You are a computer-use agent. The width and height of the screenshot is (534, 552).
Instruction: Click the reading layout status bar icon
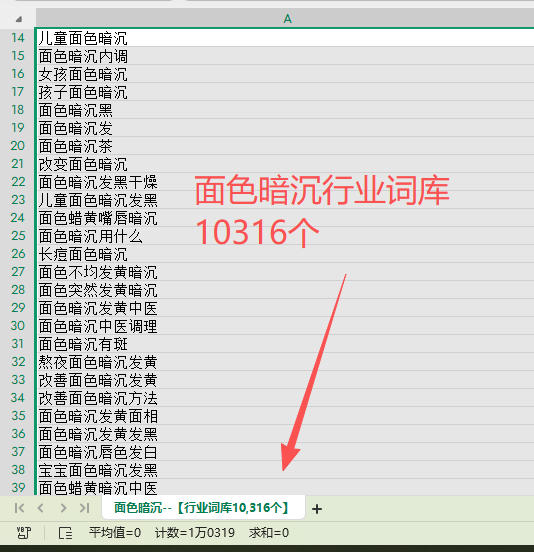click(65, 533)
